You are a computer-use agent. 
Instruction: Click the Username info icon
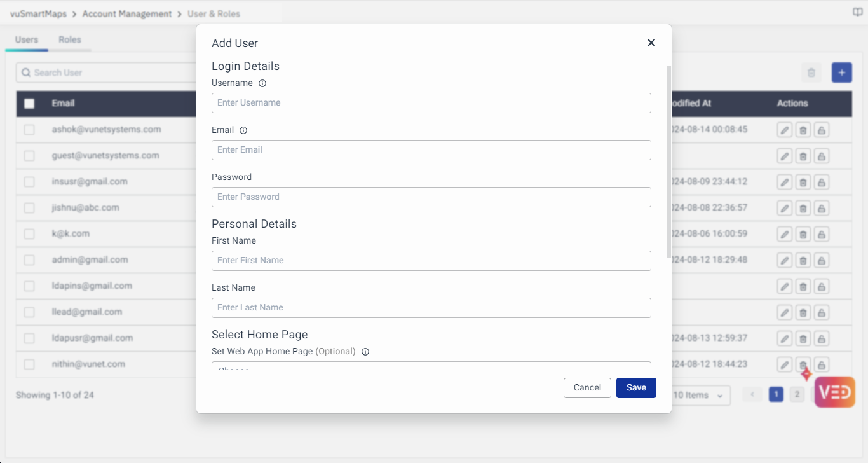[x=262, y=83]
